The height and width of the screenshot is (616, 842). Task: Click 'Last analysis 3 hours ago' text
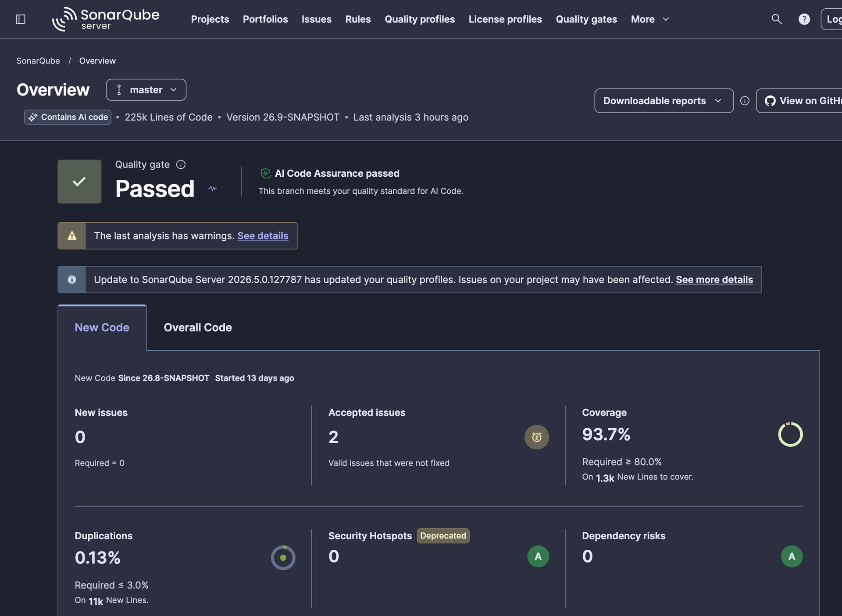[x=411, y=118]
